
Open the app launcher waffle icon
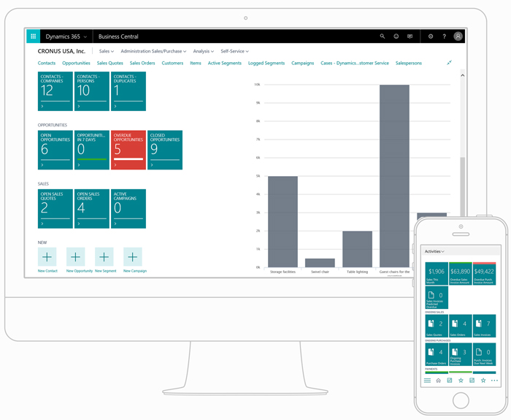click(x=33, y=37)
